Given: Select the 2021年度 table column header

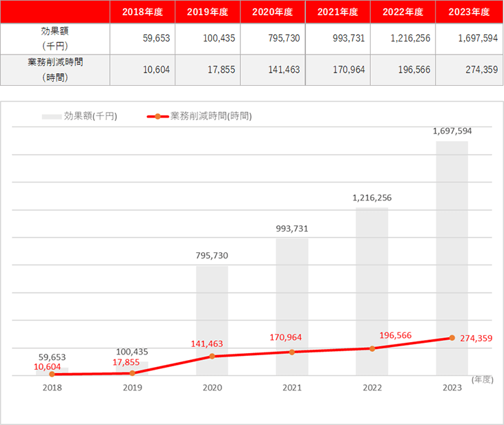Looking at the screenshot, I should [x=338, y=12].
